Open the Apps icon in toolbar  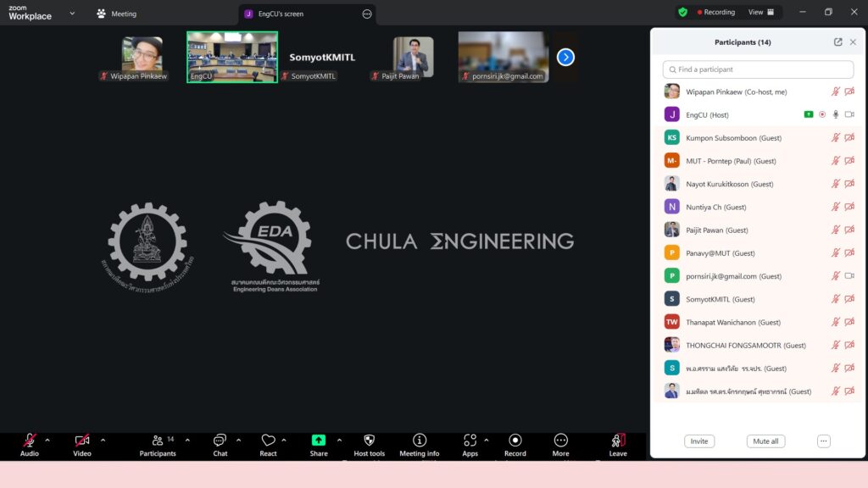pos(470,441)
